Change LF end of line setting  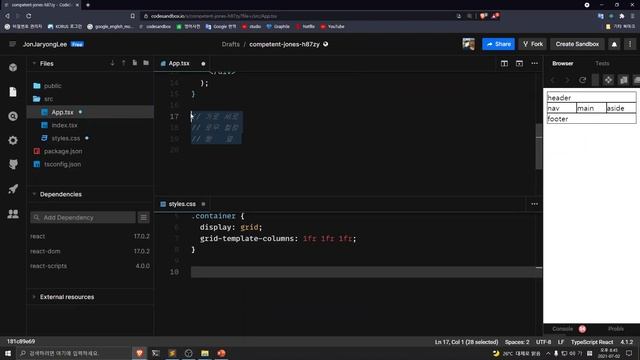[x=561, y=342]
